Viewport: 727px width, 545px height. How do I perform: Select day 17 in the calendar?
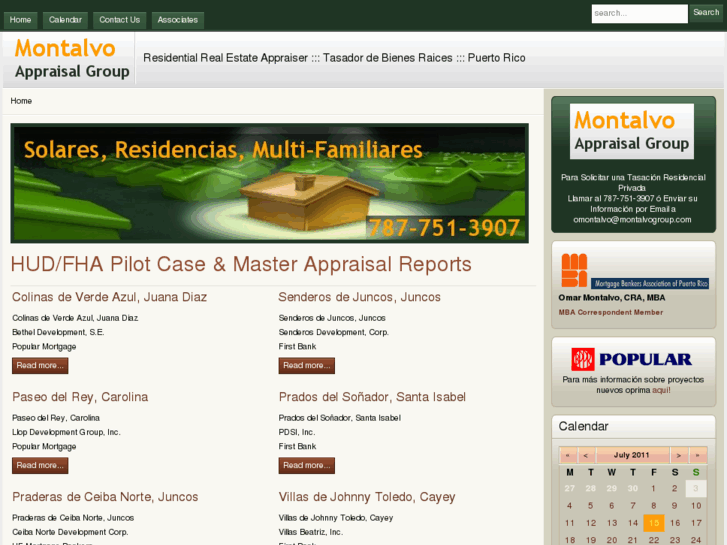(696, 523)
